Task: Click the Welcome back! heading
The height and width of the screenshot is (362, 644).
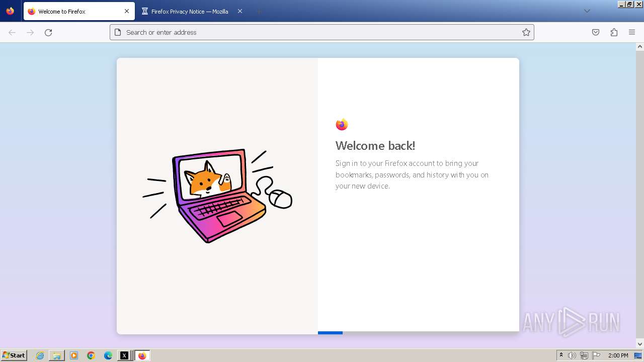Action: pos(375,146)
